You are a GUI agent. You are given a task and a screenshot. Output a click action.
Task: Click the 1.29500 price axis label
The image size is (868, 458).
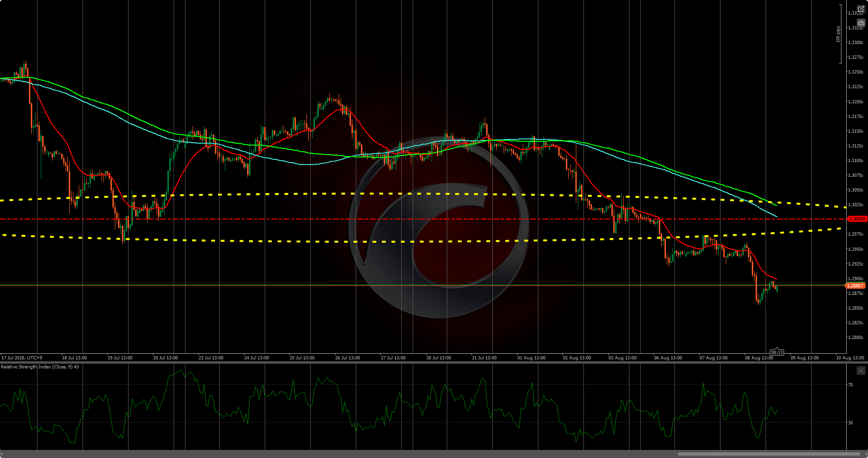click(856, 249)
